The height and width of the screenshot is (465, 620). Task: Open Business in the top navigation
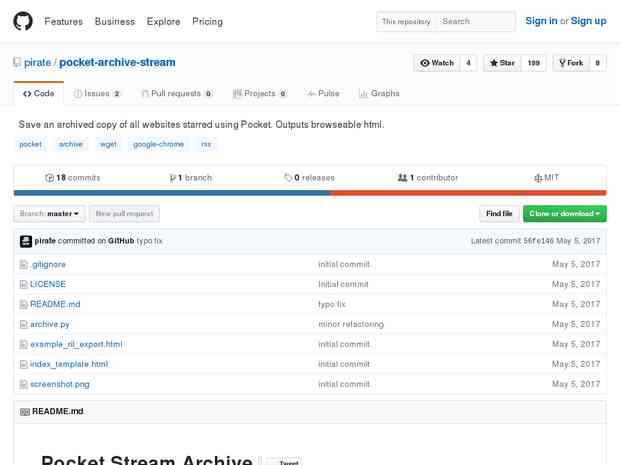tap(115, 22)
